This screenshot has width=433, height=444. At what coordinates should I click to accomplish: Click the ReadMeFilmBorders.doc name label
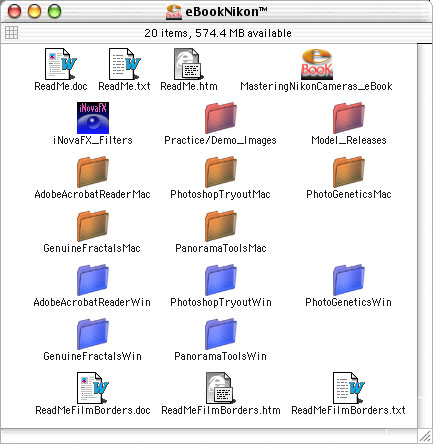(93, 410)
